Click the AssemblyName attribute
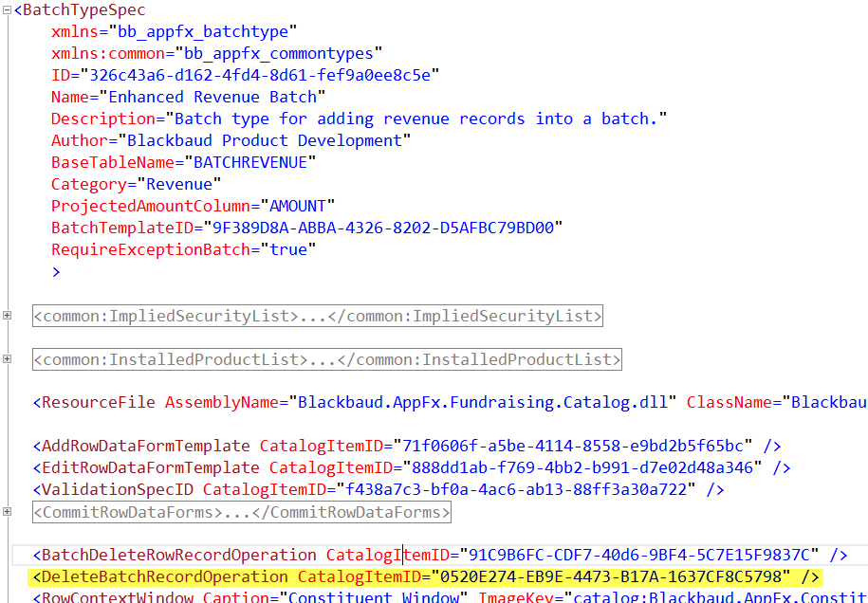Screen dimensions: 868x603 [x=222, y=402]
